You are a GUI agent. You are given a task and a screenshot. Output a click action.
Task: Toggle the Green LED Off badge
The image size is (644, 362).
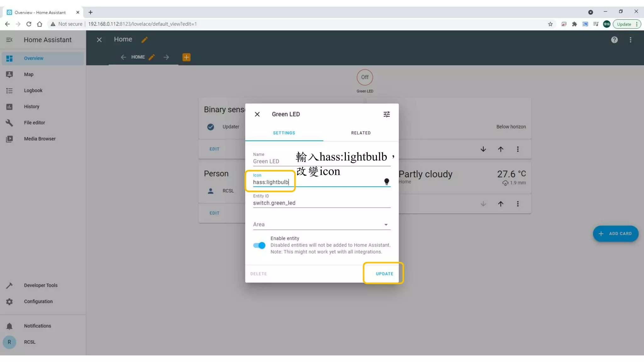(364, 77)
